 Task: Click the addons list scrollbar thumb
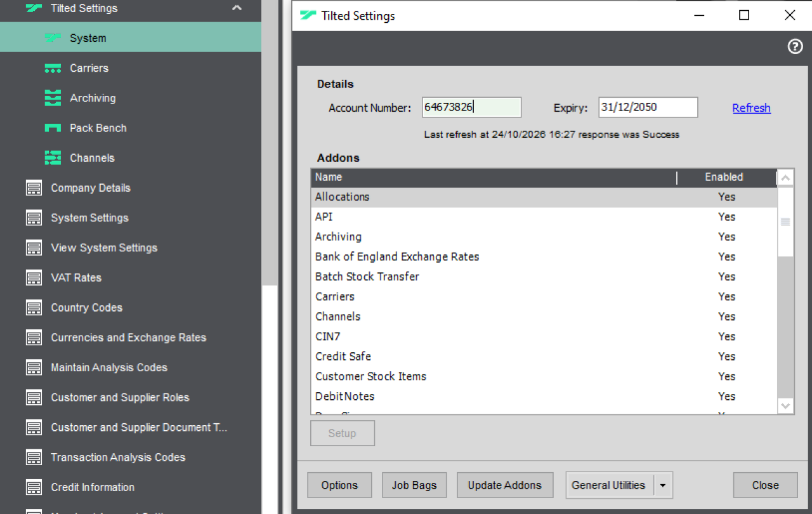point(785,222)
